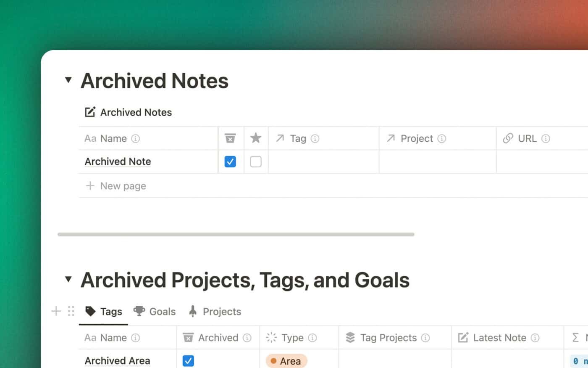Click the horizontal scrollbar under Archived Notes
Viewport: 588px width, 368px height.
click(x=236, y=234)
